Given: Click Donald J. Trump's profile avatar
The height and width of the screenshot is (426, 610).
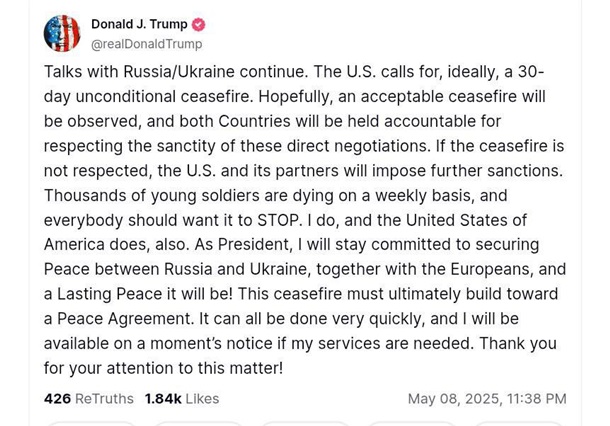Looking at the screenshot, I should coord(62,33).
